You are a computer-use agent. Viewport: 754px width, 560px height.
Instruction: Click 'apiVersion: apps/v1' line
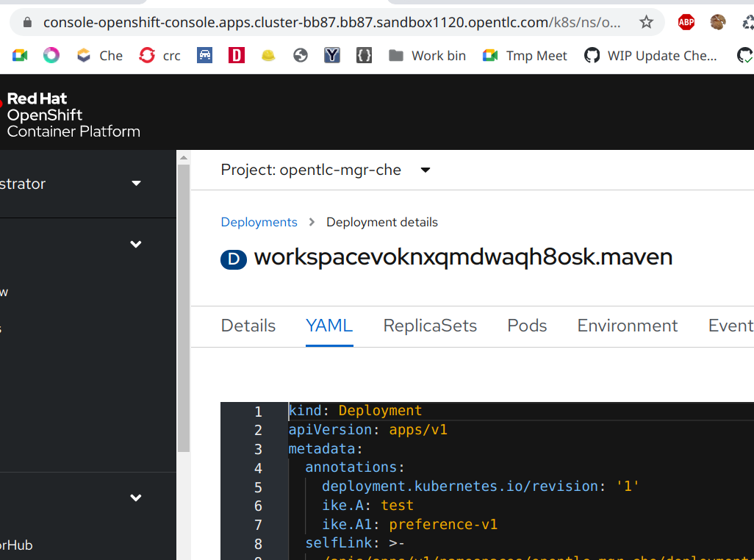368,430
